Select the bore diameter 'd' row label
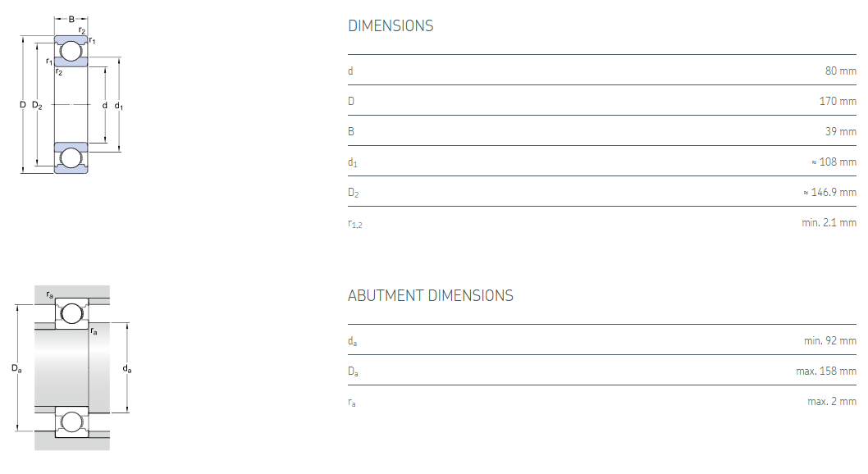The image size is (868, 474). click(x=350, y=71)
